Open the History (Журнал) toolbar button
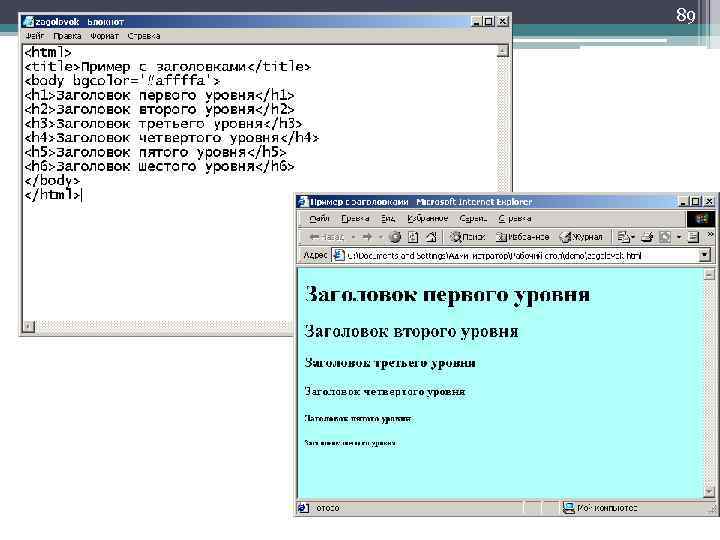This screenshot has height=540, width=720. click(582, 237)
